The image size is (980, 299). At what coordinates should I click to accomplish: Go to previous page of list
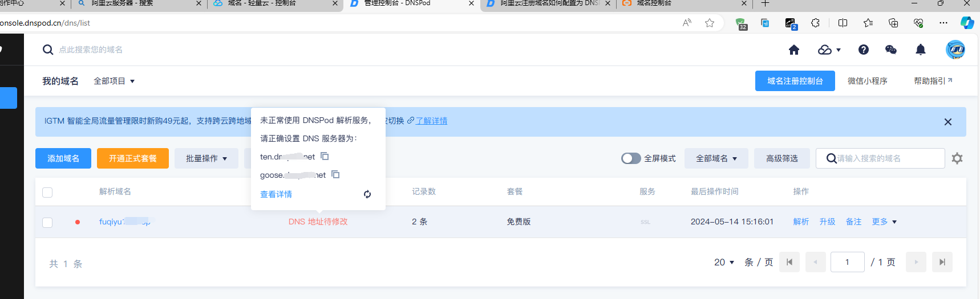(x=816, y=262)
